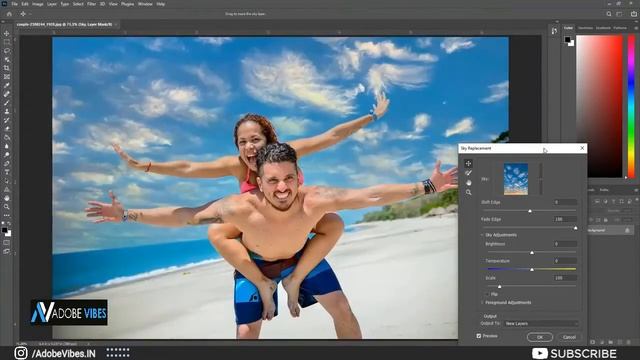The image size is (640, 360).
Task: Click the foreground color swatch in toolbar
Action: (4, 230)
